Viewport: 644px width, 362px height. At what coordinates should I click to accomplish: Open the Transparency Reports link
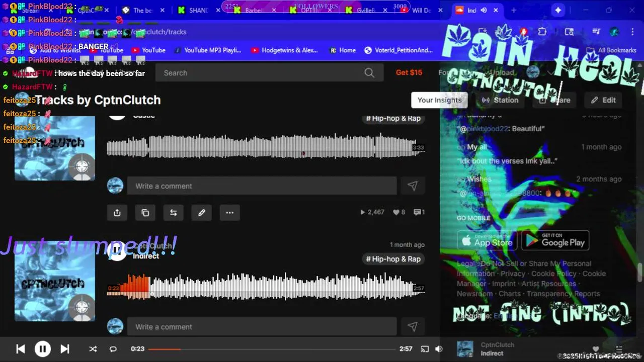click(563, 294)
